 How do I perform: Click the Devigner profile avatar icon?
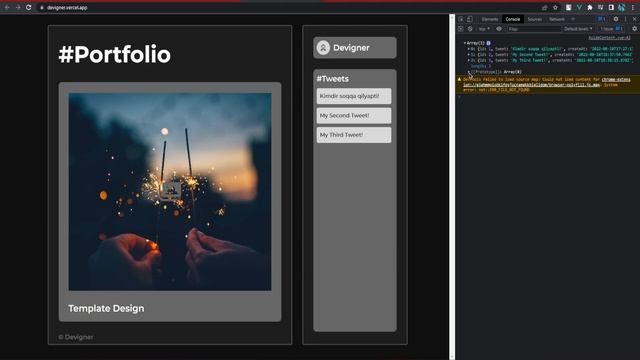pyautogui.click(x=323, y=48)
